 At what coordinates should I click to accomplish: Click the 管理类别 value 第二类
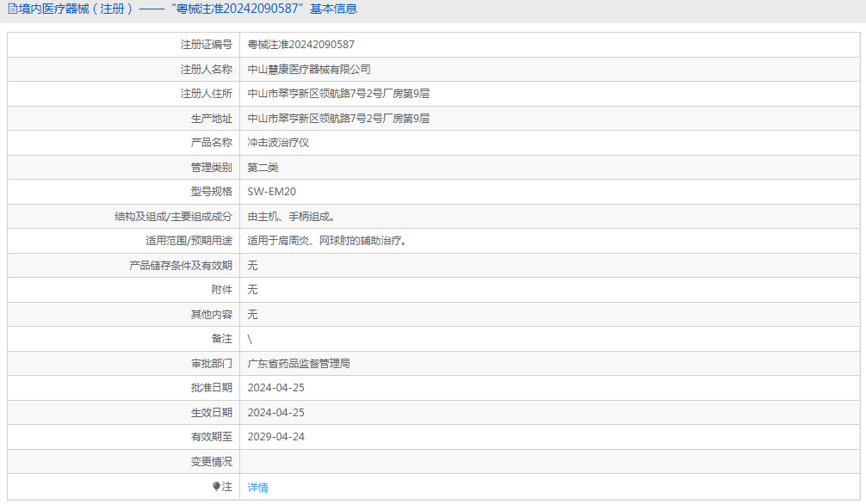click(x=263, y=168)
